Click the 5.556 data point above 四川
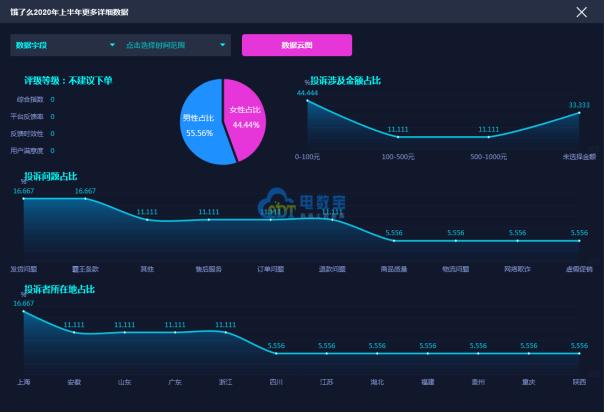Screen dimensions: 605x413 click(276, 353)
